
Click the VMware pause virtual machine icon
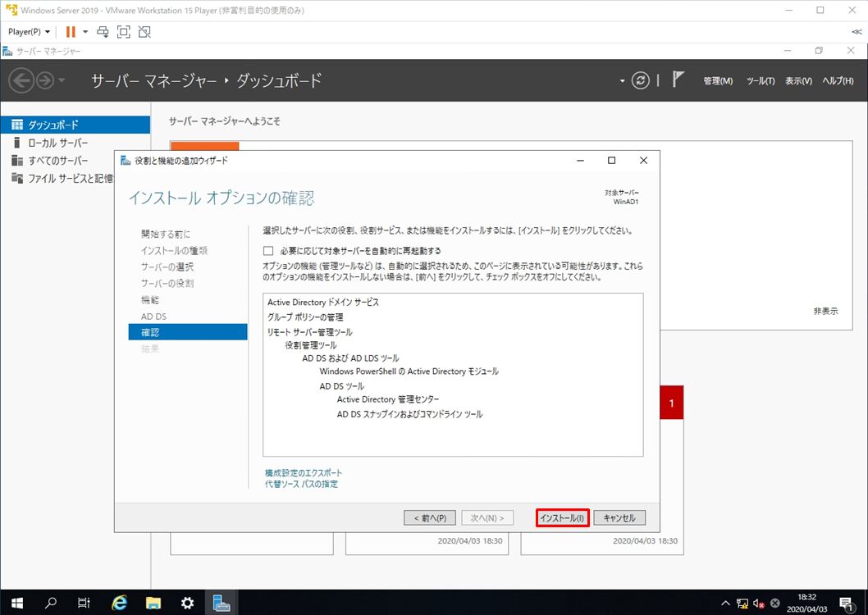tap(71, 32)
